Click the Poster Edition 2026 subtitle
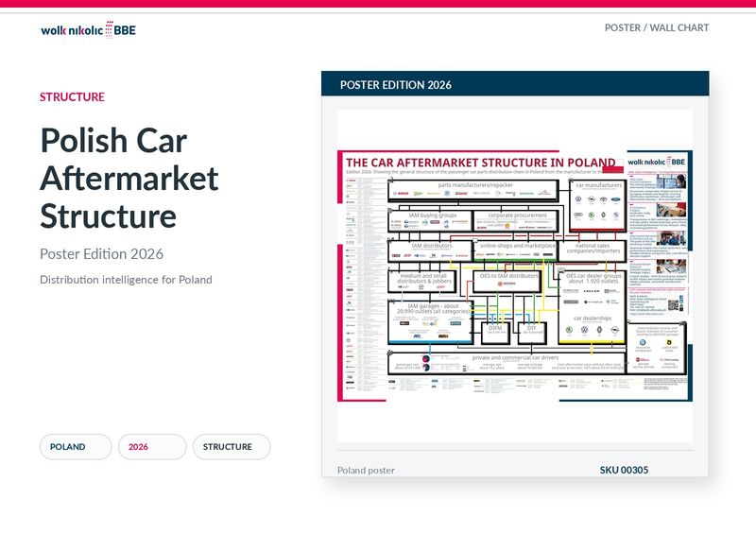Screen dimensions: 756x534 pyautogui.click(x=101, y=253)
